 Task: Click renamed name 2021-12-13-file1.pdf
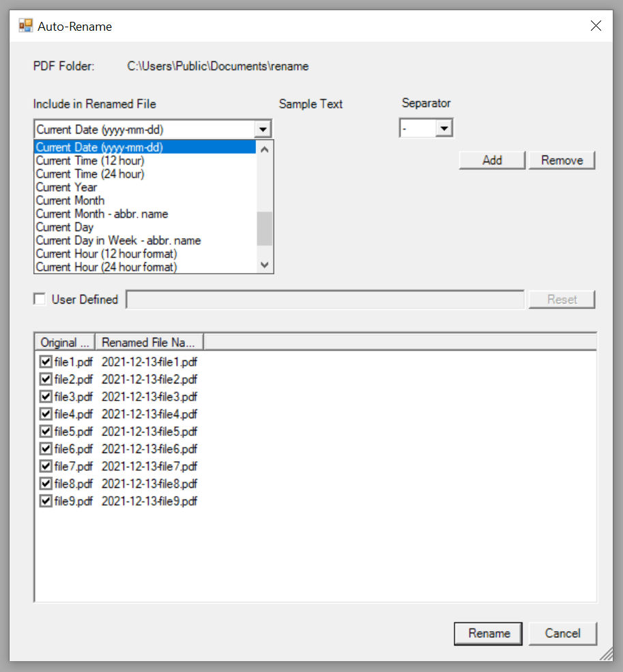pos(149,362)
